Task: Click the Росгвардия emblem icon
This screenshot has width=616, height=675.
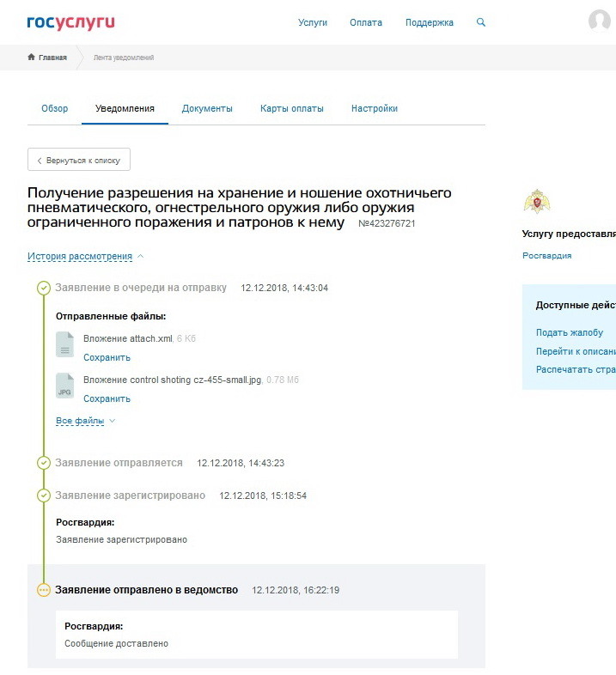Action: click(537, 202)
